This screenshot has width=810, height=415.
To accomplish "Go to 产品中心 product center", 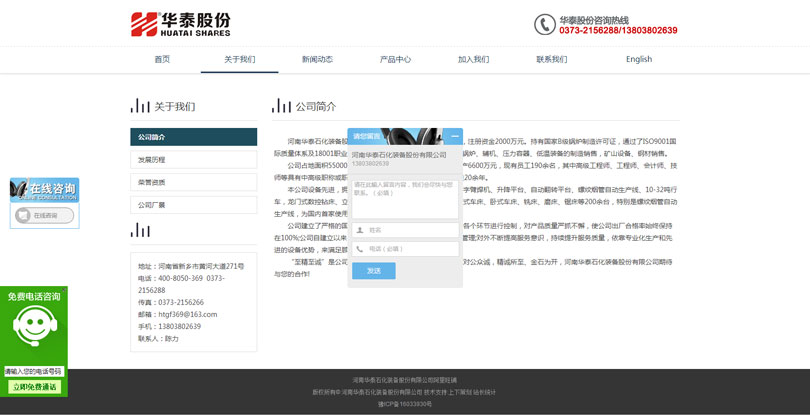I will pos(395,59).
